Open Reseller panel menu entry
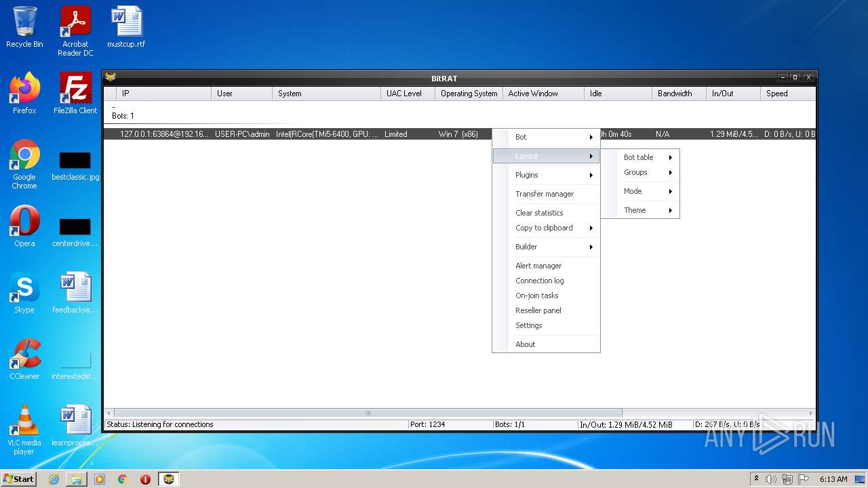This screenshot has height=488, width=868. click(547, 310)
